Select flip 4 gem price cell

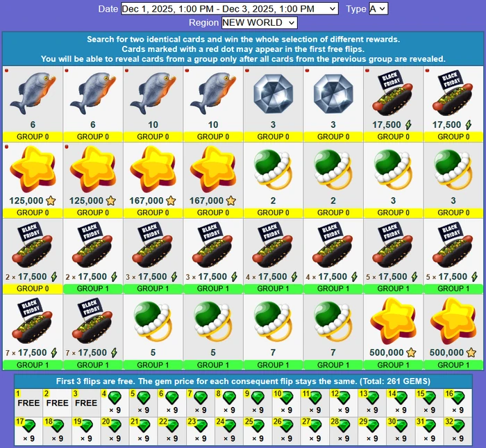[x=115, y=402]
